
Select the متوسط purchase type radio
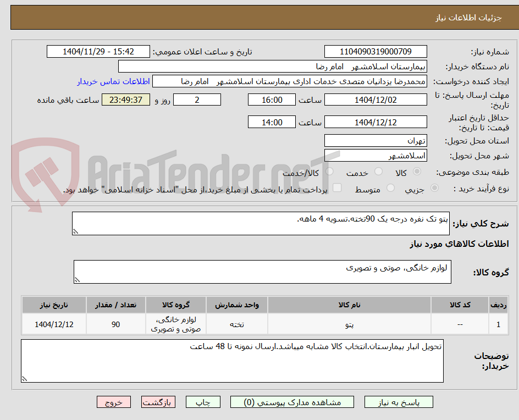390,188
